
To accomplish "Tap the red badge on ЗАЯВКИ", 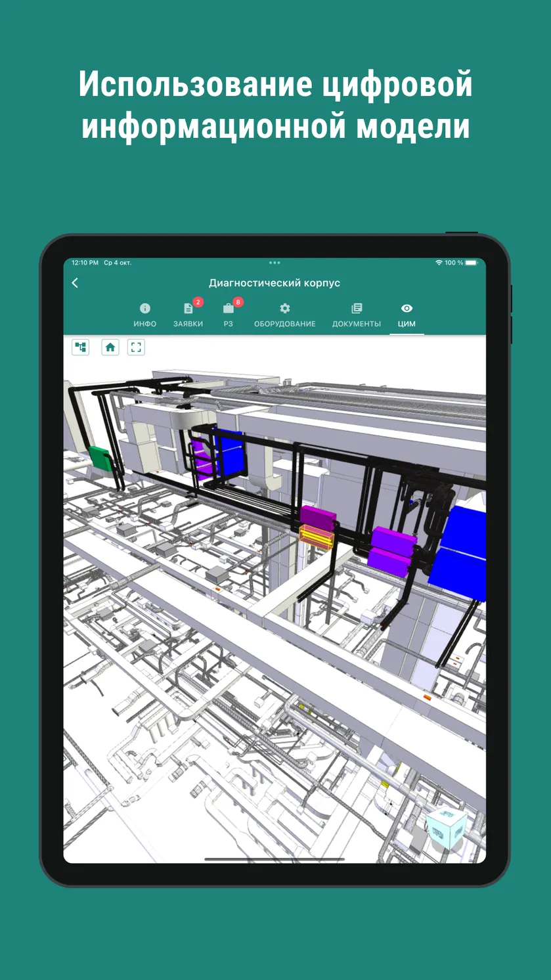I will click(198, 302).
